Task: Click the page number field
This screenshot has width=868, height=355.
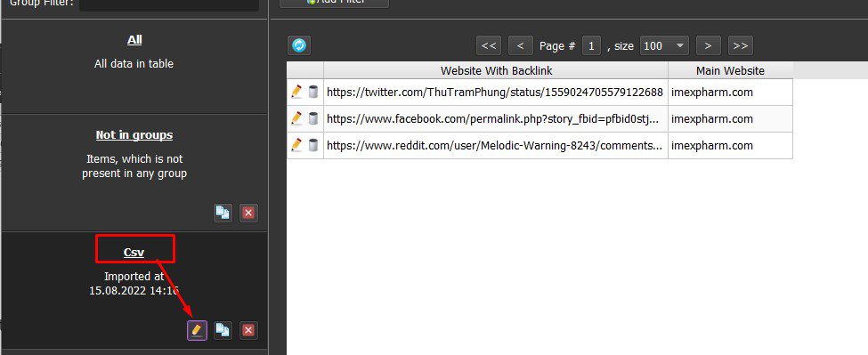Action: [591, 46]
